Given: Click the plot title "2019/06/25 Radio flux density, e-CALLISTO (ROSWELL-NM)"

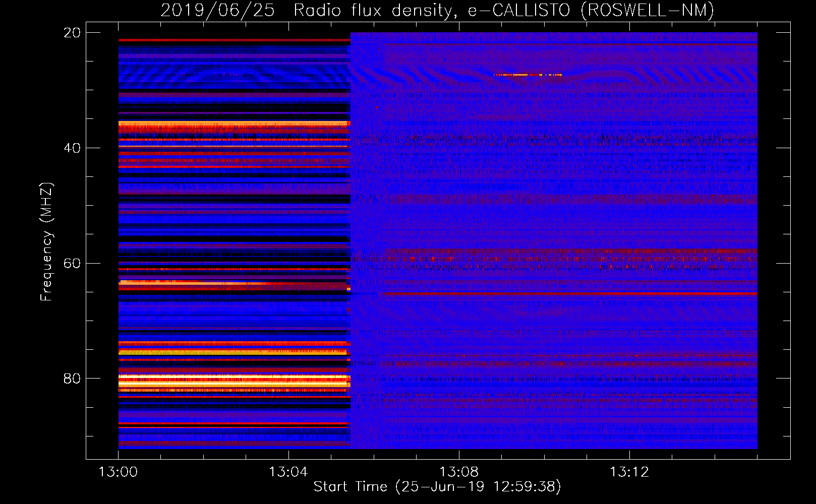Looking at the screenshot, I should pyautogui.click(x=437, y=10).
